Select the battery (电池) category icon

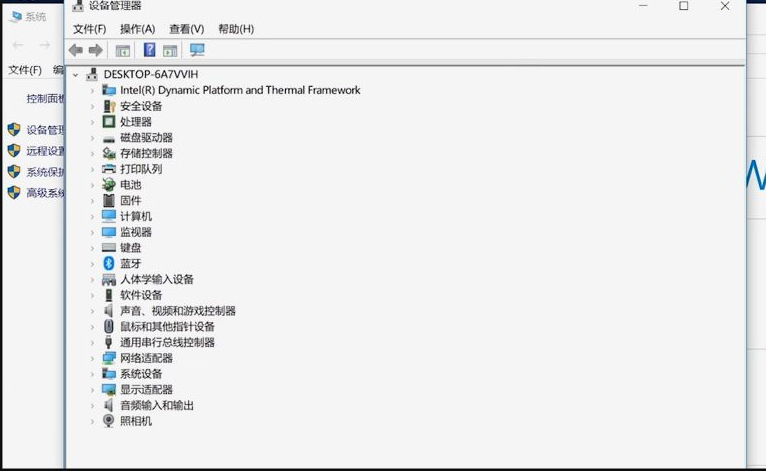(x=109, y=185)
